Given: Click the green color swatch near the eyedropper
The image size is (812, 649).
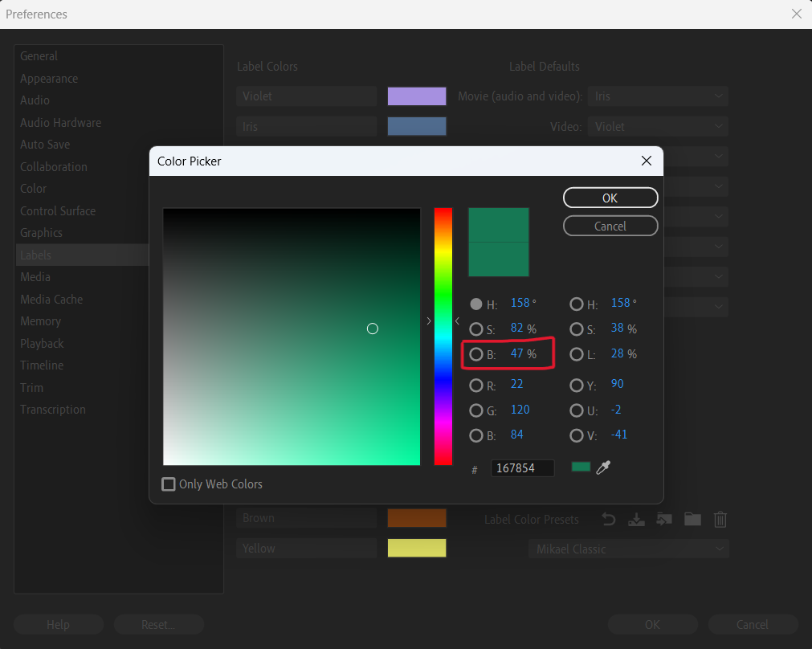Looking at the screenshot, I should [581, 466].
